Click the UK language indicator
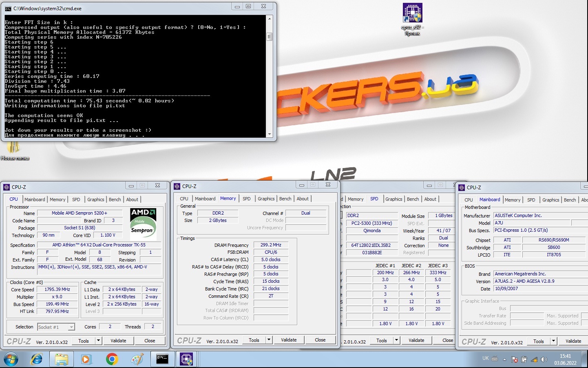The image size is (588, 368). pos(485,358)
